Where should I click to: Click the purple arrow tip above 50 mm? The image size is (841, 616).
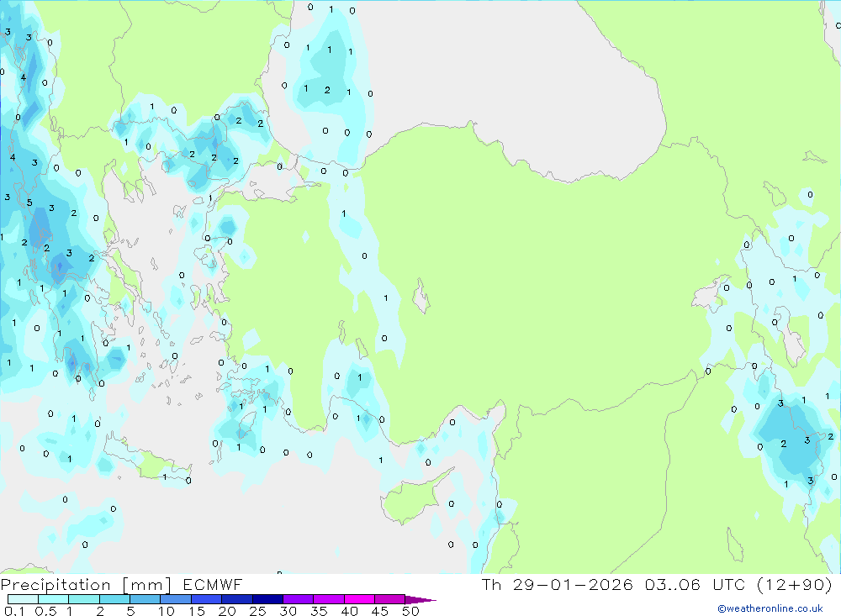pyautogui.click(x=420, y=600)
